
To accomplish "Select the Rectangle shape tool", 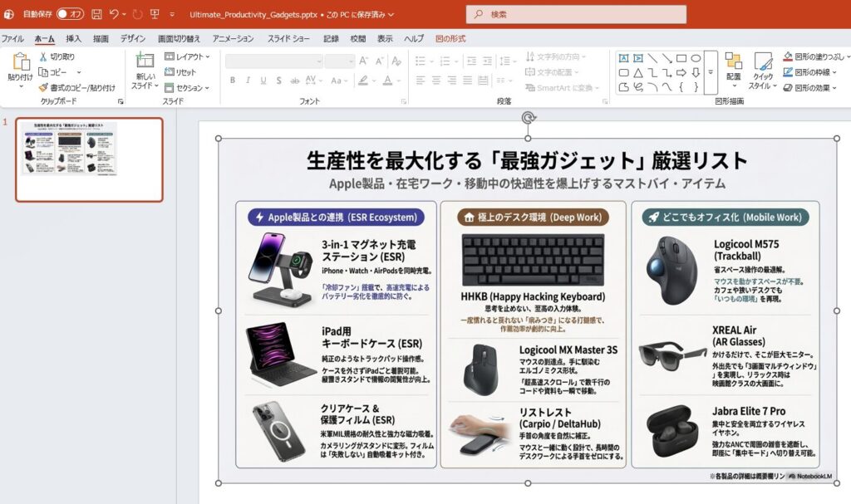I will coord(681,58).
